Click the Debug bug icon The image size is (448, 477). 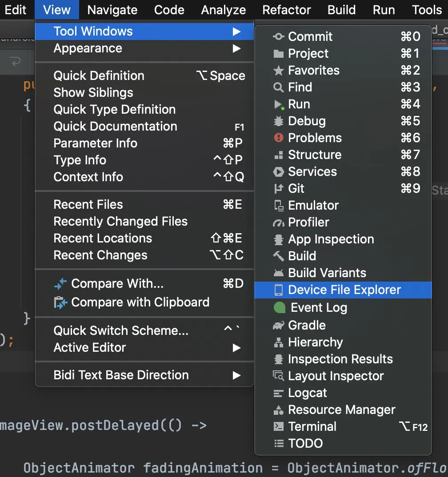click(x=279, y=121)
